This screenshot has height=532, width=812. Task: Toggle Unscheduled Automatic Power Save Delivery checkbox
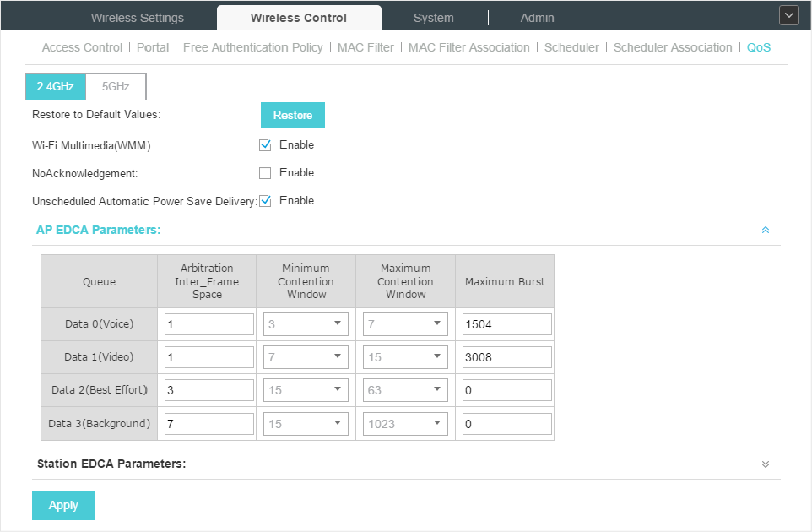click(x=265, y=201)
